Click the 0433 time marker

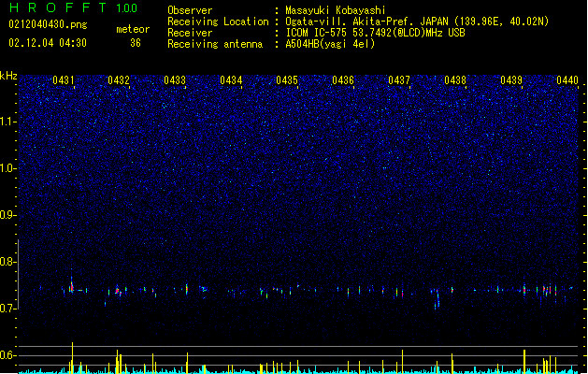[175, 80]
